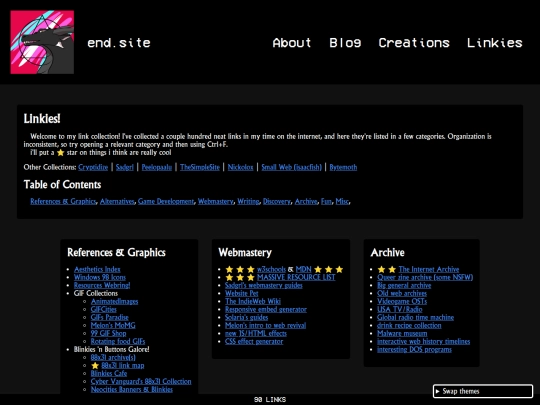Open Big general archive link

tap(404, 285)
